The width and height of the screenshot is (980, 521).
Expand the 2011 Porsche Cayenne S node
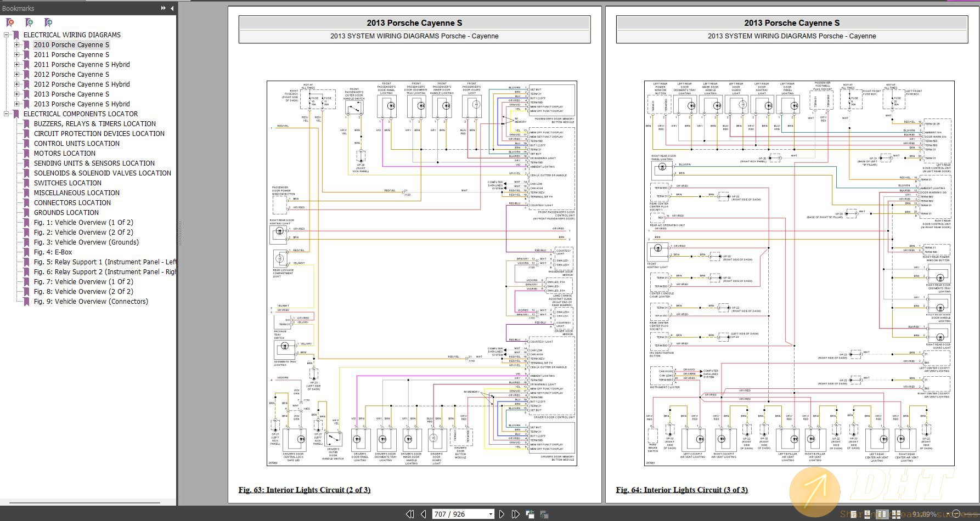[16, 54]
